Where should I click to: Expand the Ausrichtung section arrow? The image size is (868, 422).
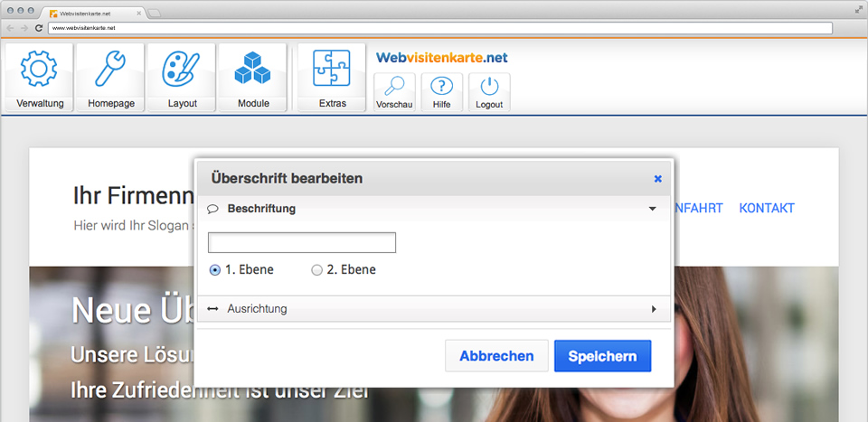click(654, 309)
